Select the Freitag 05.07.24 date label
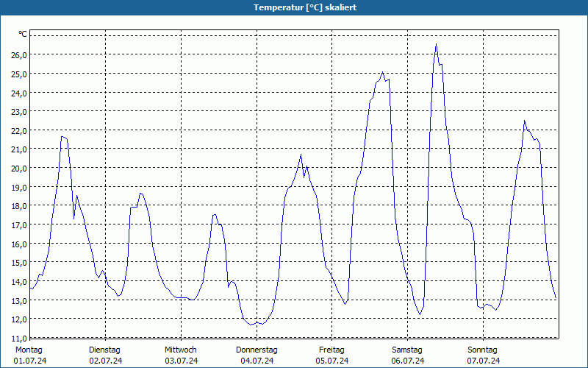The width and height of the screenshot is (588, 368). [332, 355]
